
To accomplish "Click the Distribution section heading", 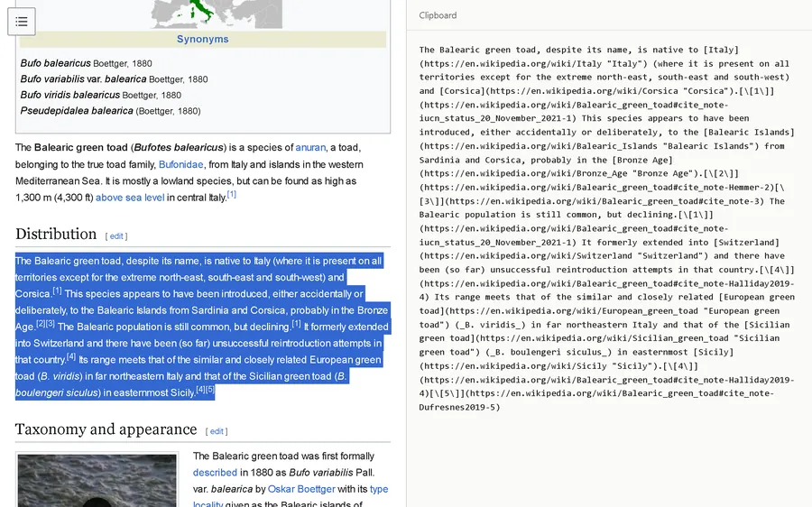I will [x=56, y=234].
